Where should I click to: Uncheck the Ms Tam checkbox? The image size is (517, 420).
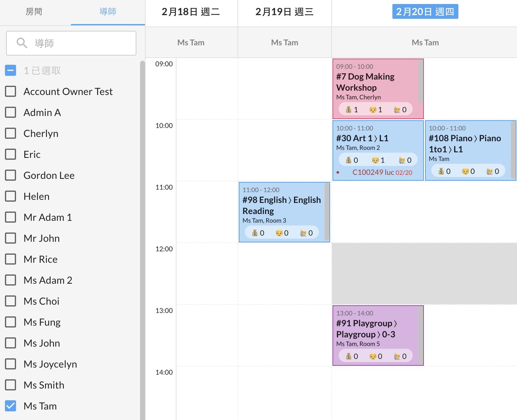point(10,406)
